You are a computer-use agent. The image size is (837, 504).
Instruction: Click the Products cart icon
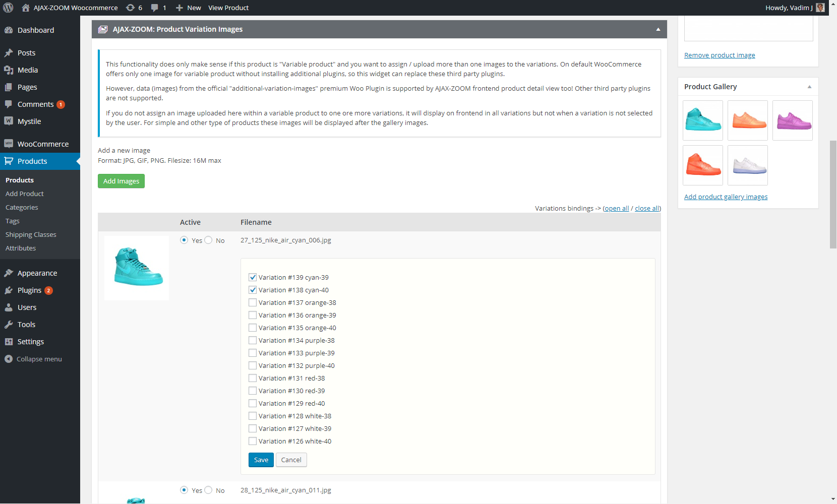pos(9,161)
